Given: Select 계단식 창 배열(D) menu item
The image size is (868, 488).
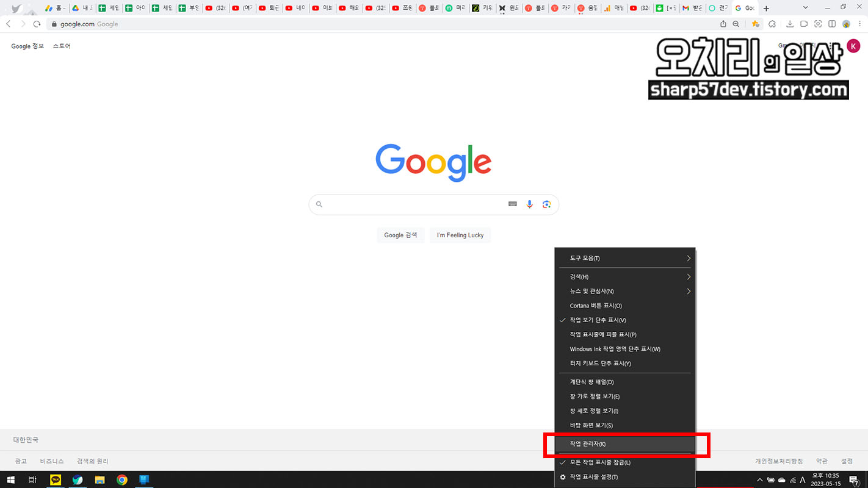Looking at the screenshot, I should [x=625, y=382].
